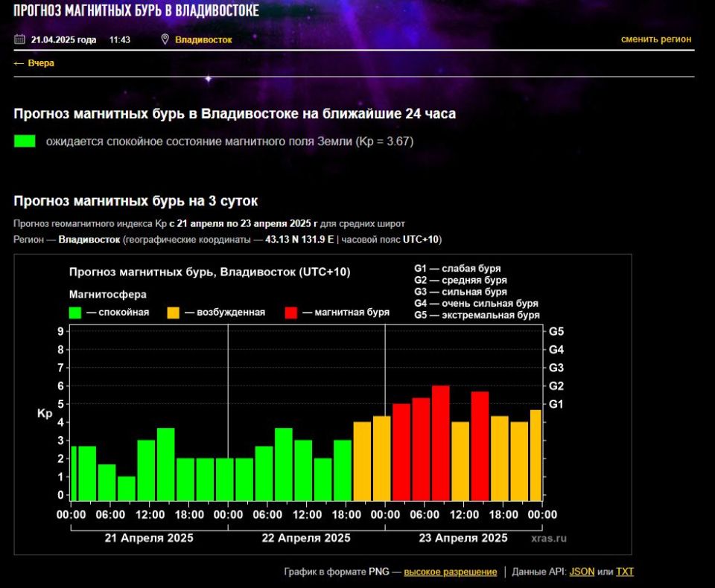Click the red магнитная буря legend square

290,313
